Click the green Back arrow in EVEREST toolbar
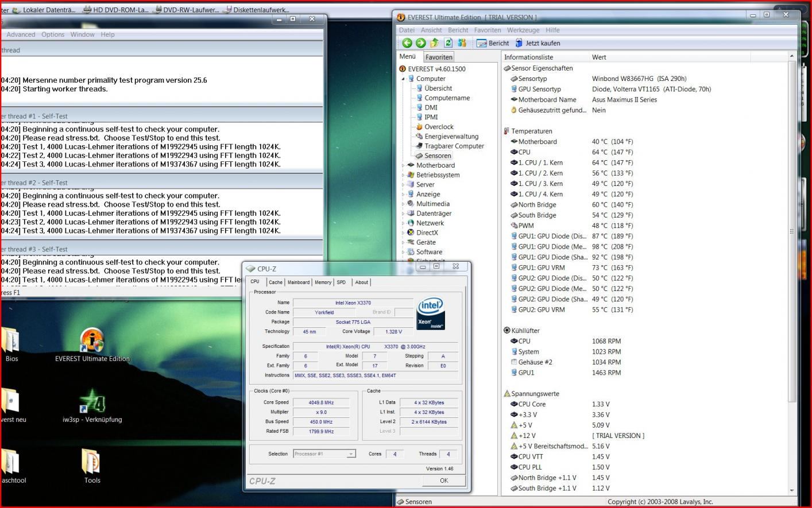Screen dimensions: 812x508 pyautogui.click(x=407, y=43)
